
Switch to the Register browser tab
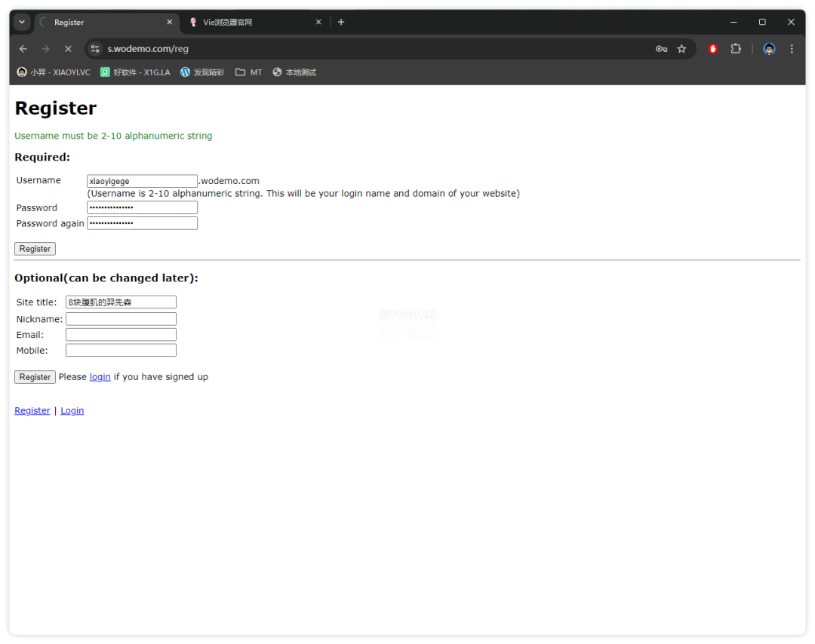coord(106,23)
